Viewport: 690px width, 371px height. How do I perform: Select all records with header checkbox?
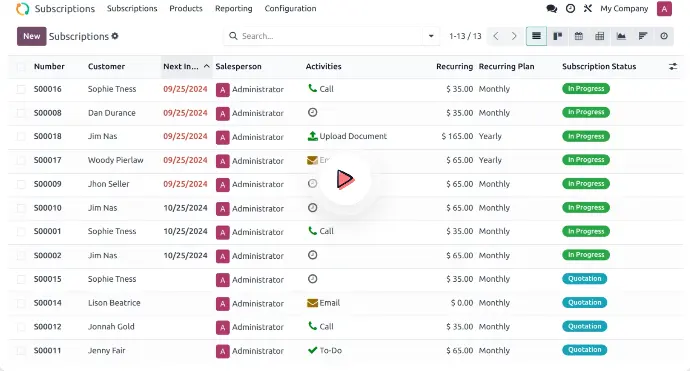[x=21, y=67]
